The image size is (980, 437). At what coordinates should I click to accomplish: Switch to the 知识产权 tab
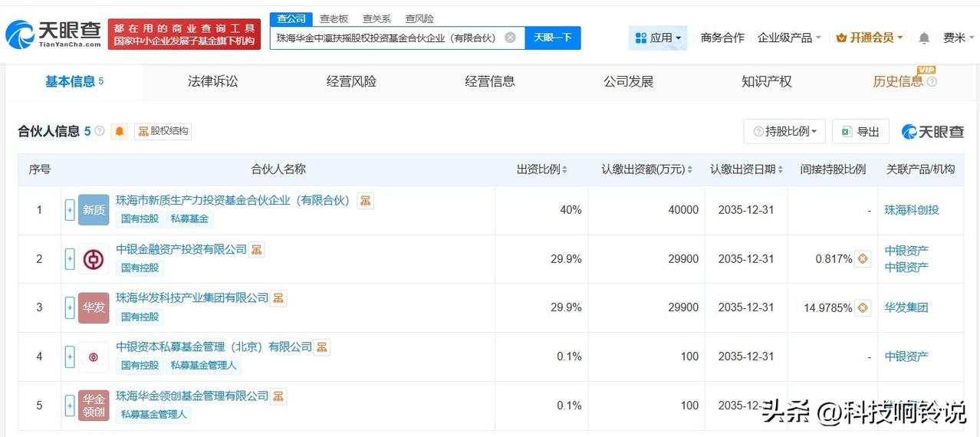click(x=767, y=81)
